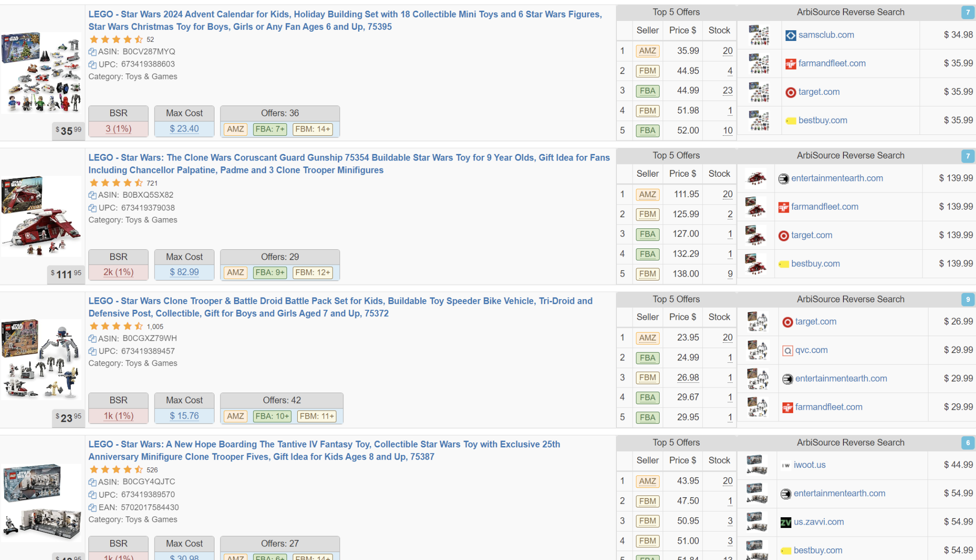Click the 6 results badge for Tantive IV
This screenshot has height=560, width=976.
[967, 443]
